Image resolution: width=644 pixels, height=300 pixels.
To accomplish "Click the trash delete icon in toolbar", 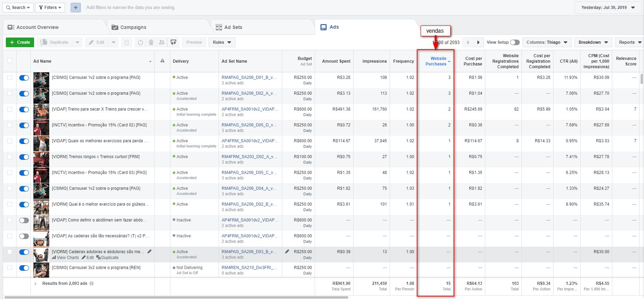I will click(x=151, y=42).
